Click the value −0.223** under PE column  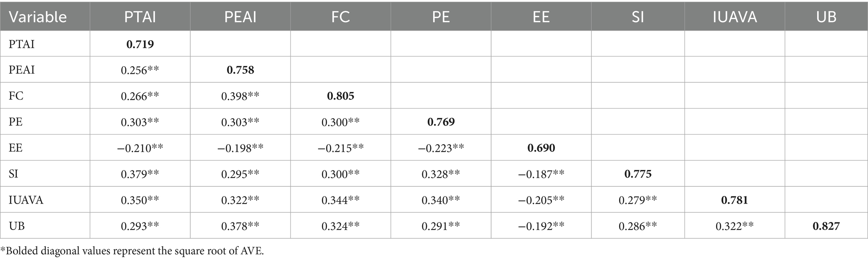441,148
